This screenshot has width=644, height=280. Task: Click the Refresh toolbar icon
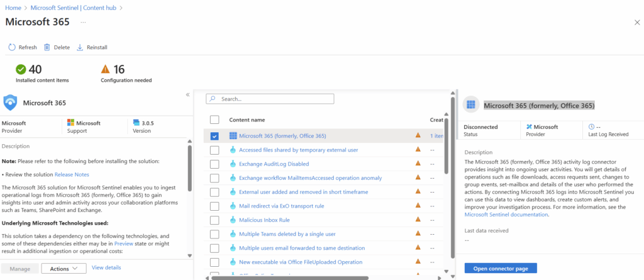click(x=12, y=47)
